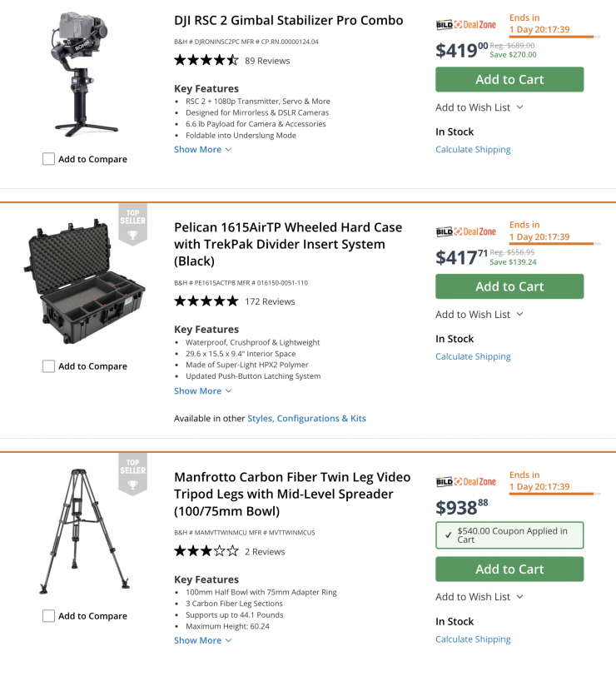Open Styles, Configurations & Kits link

306,419
